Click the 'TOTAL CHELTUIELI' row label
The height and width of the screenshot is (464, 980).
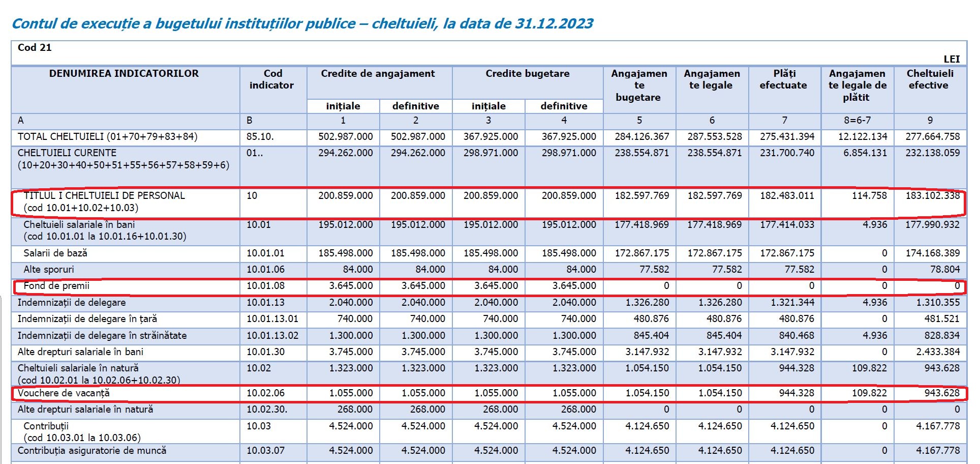(x=107, y=137)
